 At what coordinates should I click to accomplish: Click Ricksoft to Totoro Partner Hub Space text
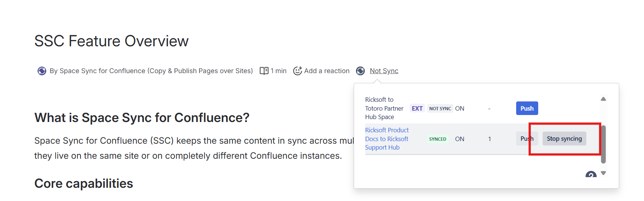pos(384,108)
